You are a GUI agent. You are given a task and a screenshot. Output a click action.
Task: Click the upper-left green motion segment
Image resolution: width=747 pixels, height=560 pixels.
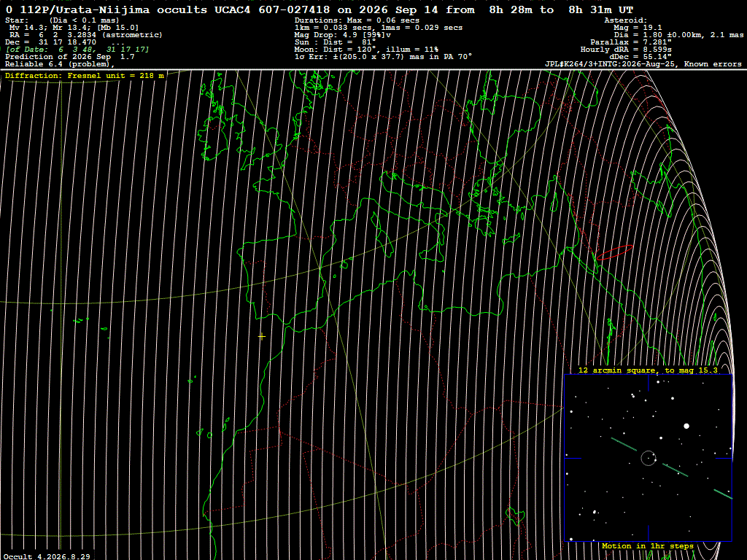[x=624, y=444]
